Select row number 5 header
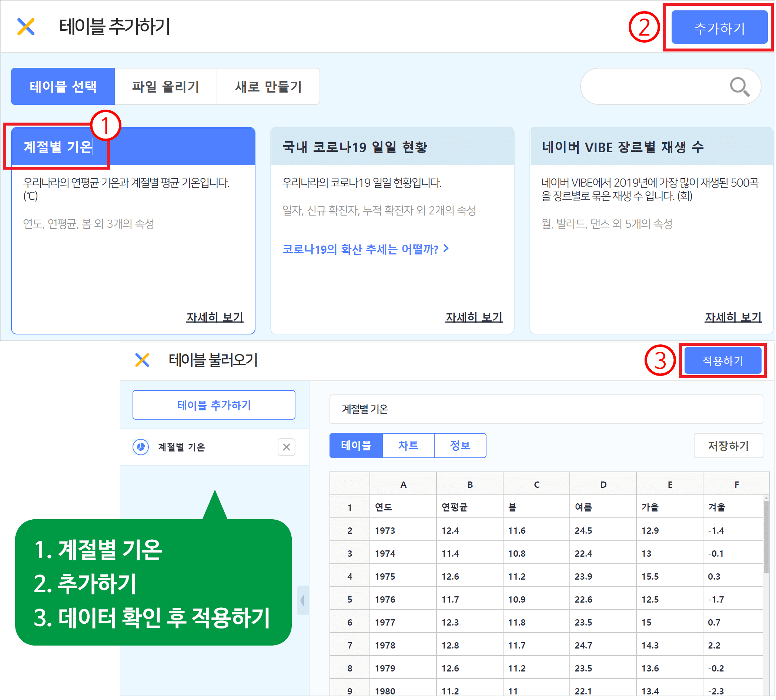The image size is (776, 700). [350, 599]
